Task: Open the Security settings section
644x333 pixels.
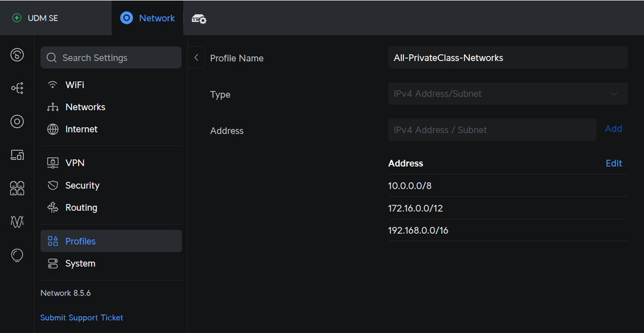Action: [83, 186]
